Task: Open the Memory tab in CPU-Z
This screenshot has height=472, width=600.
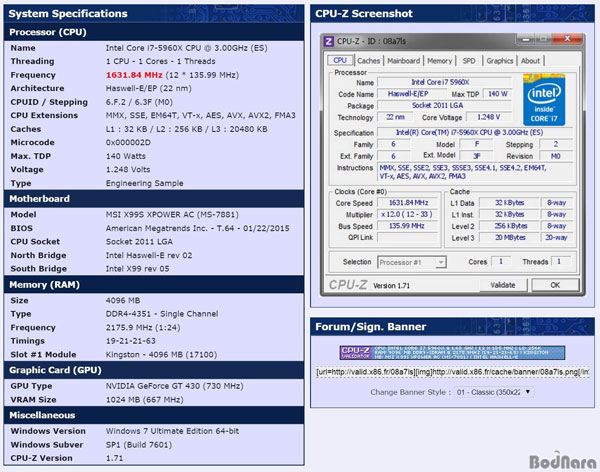Action: pyautogui.click(x=440, y=60)
